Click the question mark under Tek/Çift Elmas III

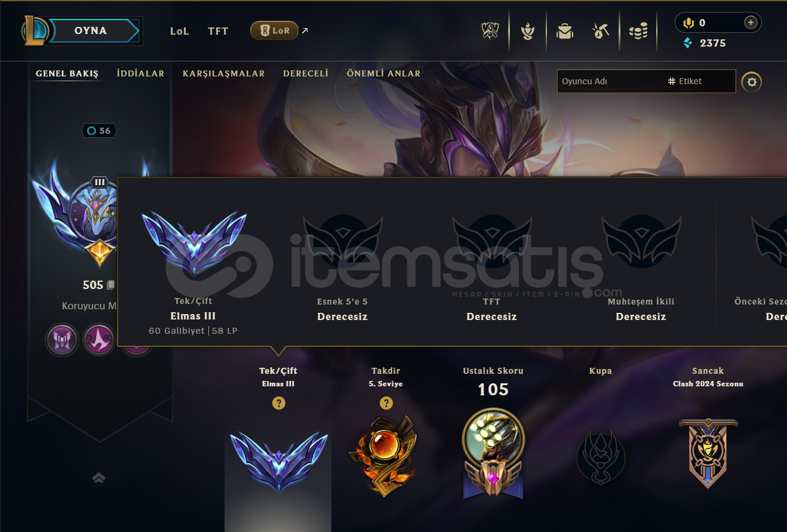(x=278, y=403)
